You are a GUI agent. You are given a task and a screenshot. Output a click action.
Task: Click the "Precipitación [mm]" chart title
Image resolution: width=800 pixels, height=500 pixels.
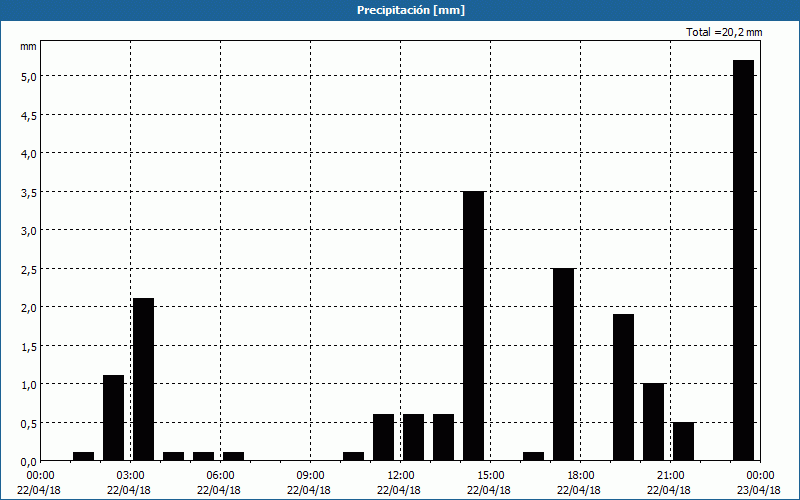point(411,10)
